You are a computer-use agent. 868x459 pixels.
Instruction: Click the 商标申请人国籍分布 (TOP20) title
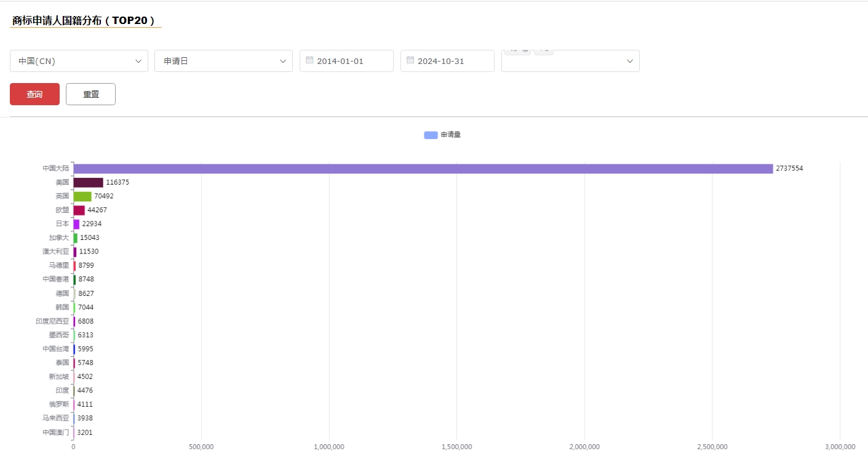tap(84, 20)
